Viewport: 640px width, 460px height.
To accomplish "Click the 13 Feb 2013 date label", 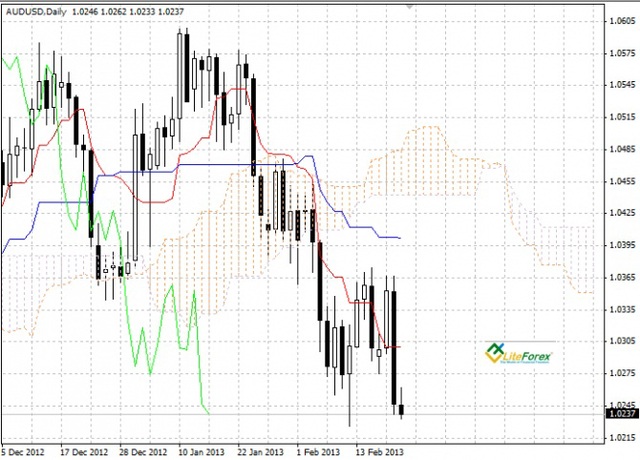I will pos(380,452).
